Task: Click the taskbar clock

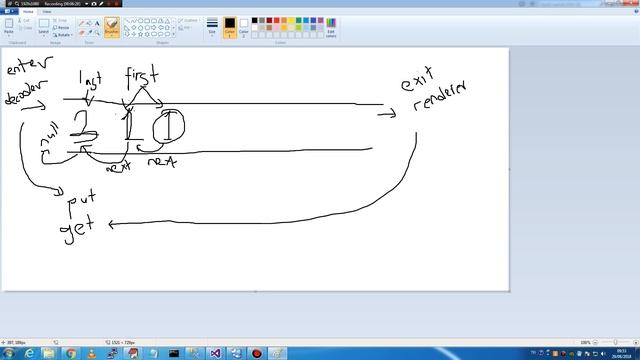Action: [x=621, y=353]
